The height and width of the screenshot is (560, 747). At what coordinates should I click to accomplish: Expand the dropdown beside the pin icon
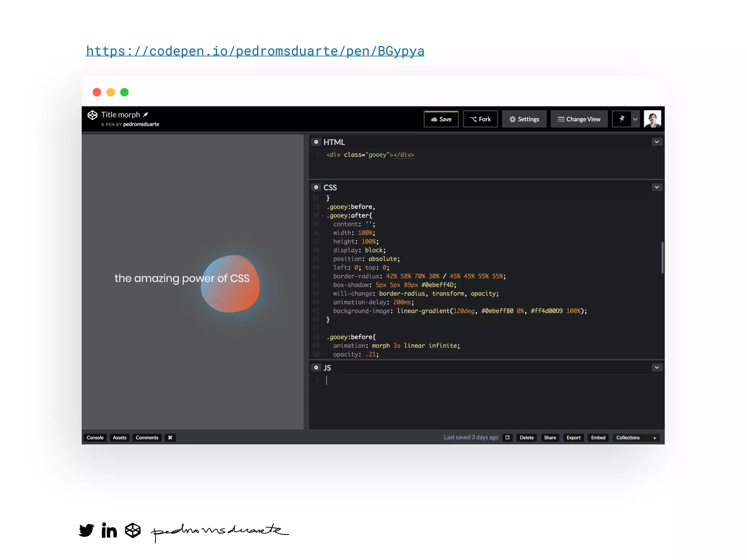[x=635, y=119]
